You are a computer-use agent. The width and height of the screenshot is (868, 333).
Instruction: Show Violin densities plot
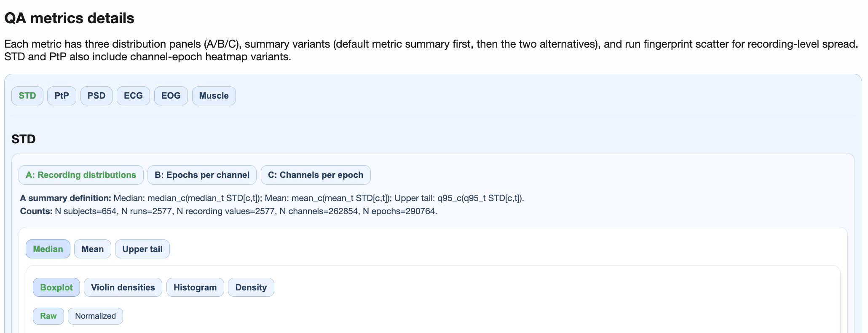[123, 287]
